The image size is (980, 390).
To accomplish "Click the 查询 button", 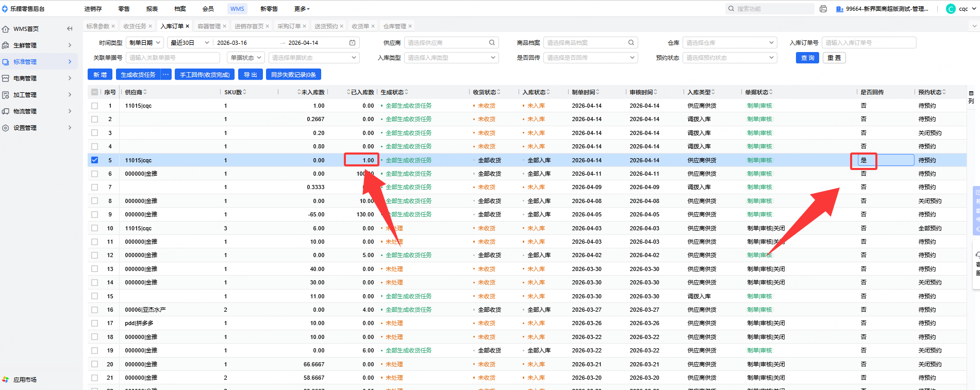I will 807,58.
